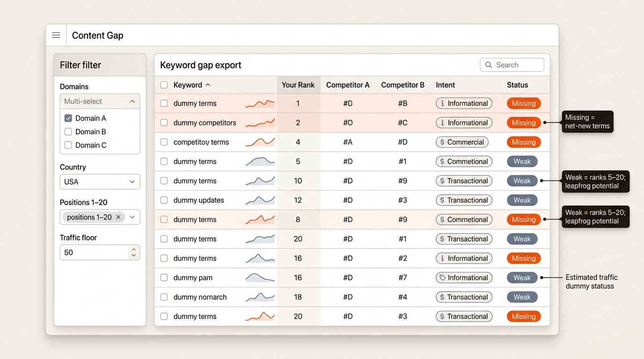
Task: Click the #A cell under Competitor A
Action: click(x=348, y=142)
